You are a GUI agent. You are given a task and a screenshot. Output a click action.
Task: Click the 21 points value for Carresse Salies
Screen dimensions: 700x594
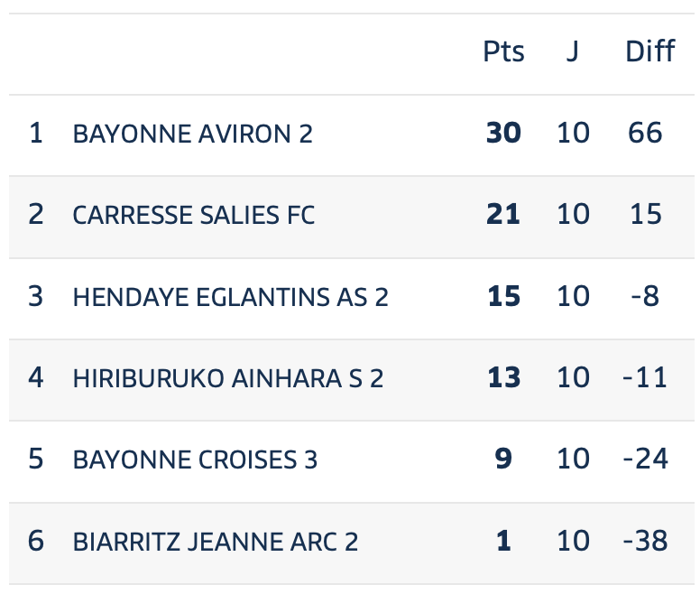click(503, 214)
